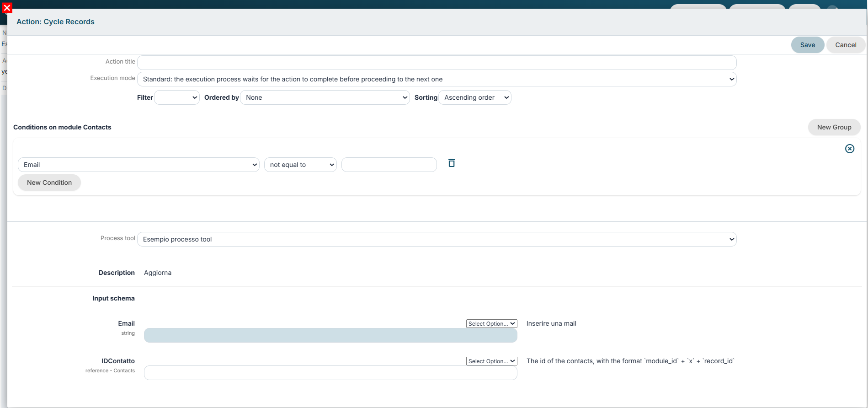Image resolution: width=868 pixels, height=408 pixels.
Task: Open the Filter dropdown
Action: pyautogui.click(x=177, y=97)
